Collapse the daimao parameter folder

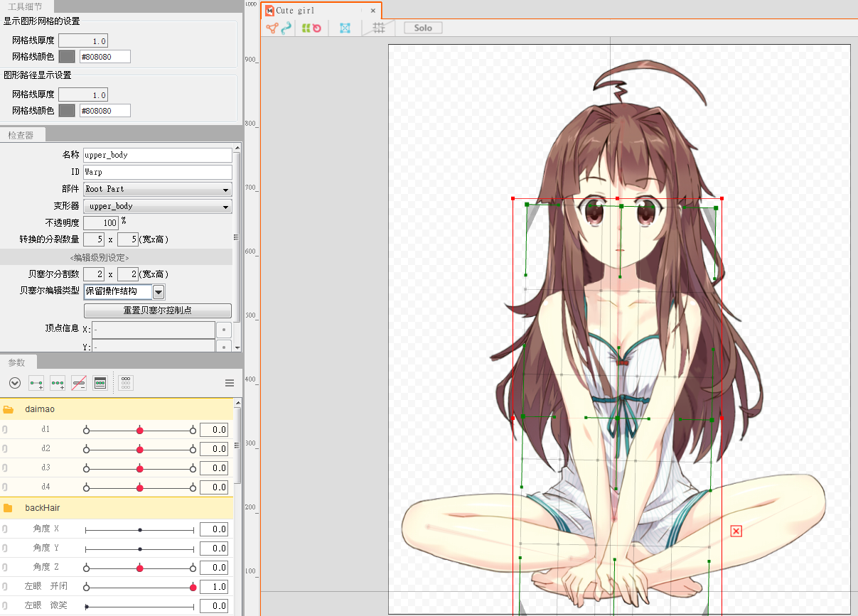(x=9, y=409)
